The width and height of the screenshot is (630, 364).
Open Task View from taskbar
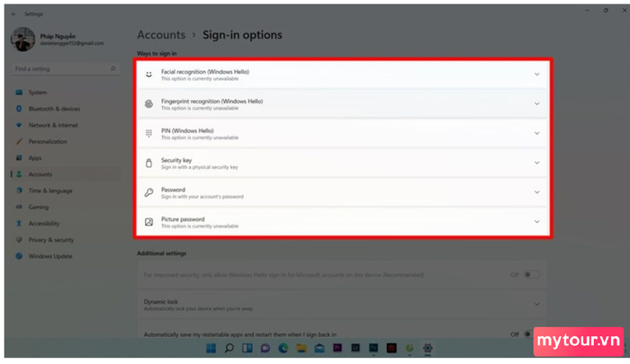[247, 348]
